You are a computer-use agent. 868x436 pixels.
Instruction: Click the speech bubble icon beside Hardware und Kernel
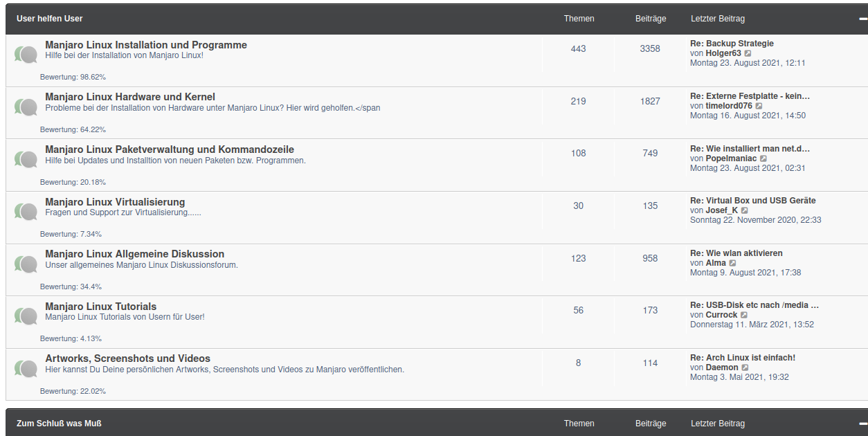[26, 107]
